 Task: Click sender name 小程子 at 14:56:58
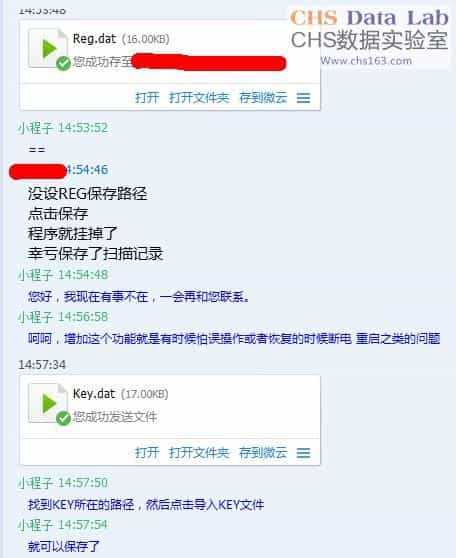(35, 317)
